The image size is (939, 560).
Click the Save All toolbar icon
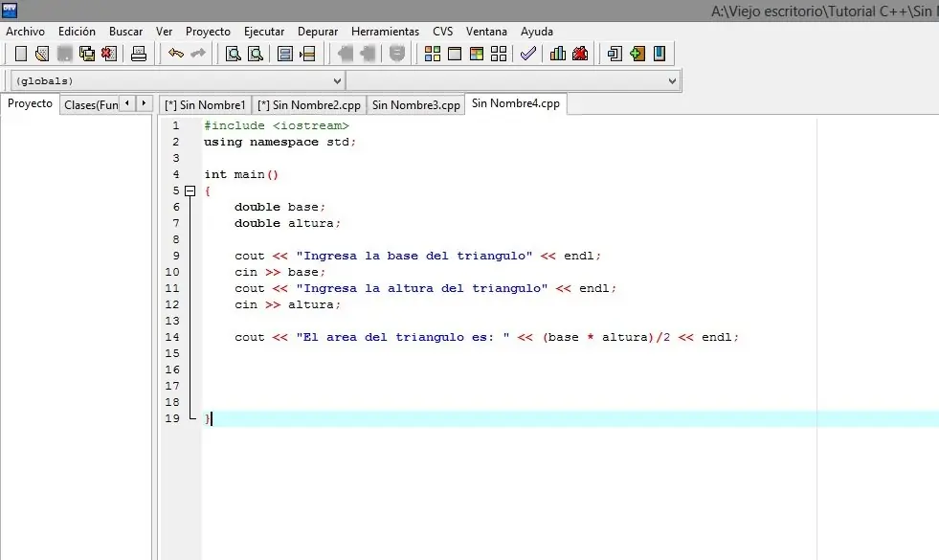click(x=87, y=54)
